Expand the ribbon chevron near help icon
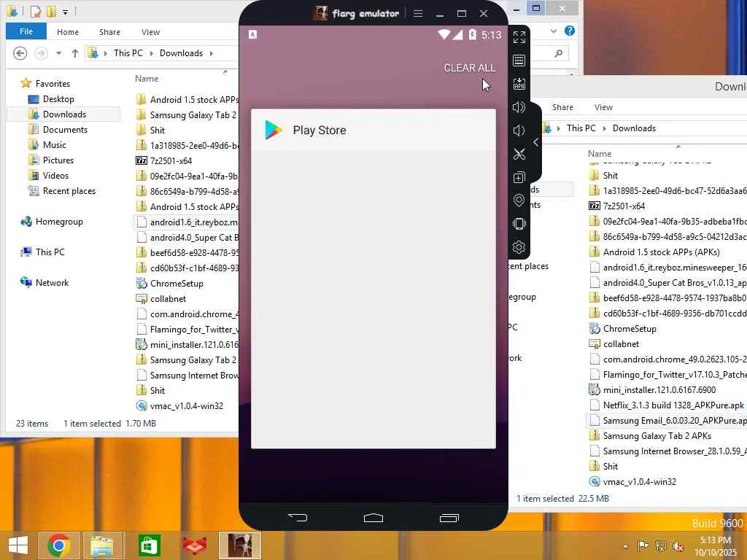 [554, 31]
